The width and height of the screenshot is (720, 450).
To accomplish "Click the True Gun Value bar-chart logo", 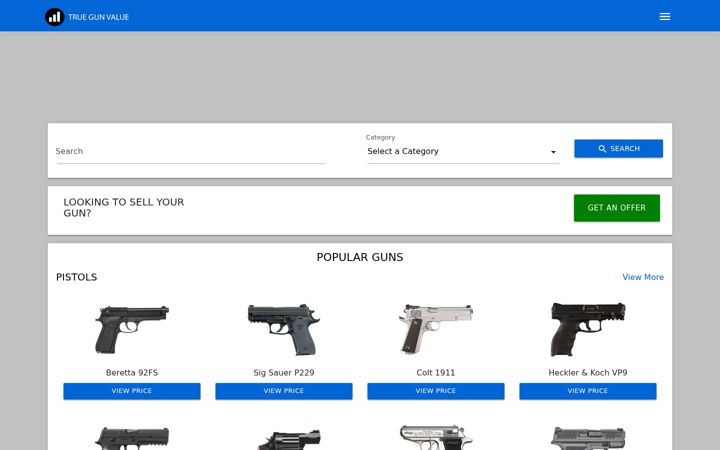I will pyautogui.click(x=54, y=17).
